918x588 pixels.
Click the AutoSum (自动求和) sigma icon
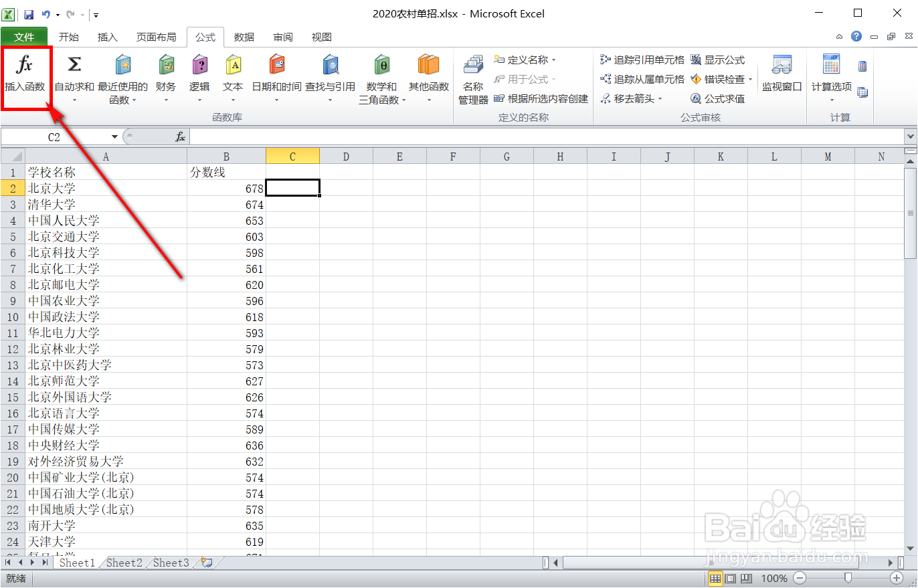pyautogui.click(x=74, y=65)
